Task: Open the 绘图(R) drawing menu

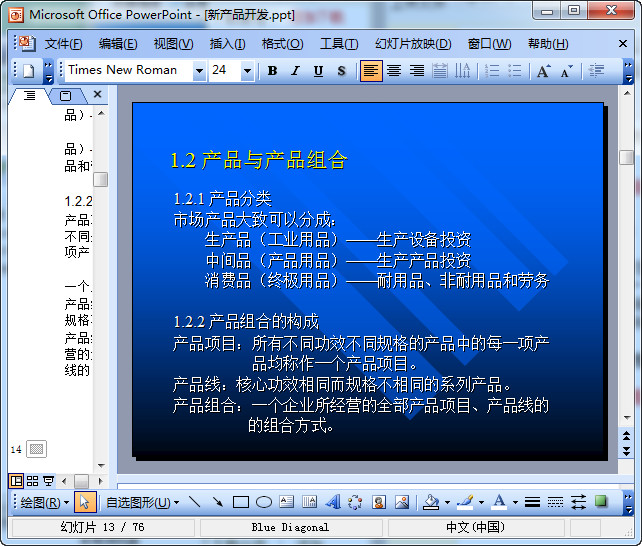Action: click(x=44, y=502)
